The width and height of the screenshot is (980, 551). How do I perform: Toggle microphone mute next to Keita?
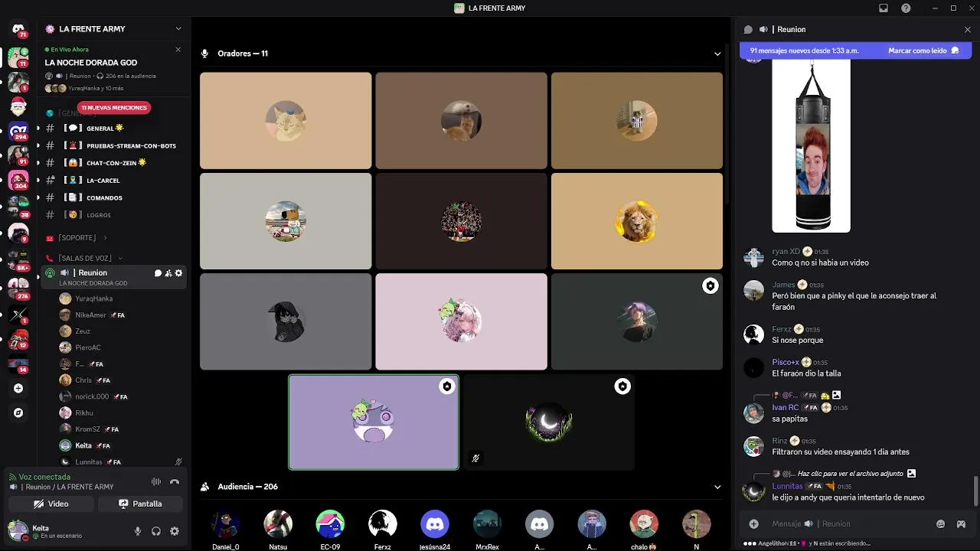pos(138,531)
